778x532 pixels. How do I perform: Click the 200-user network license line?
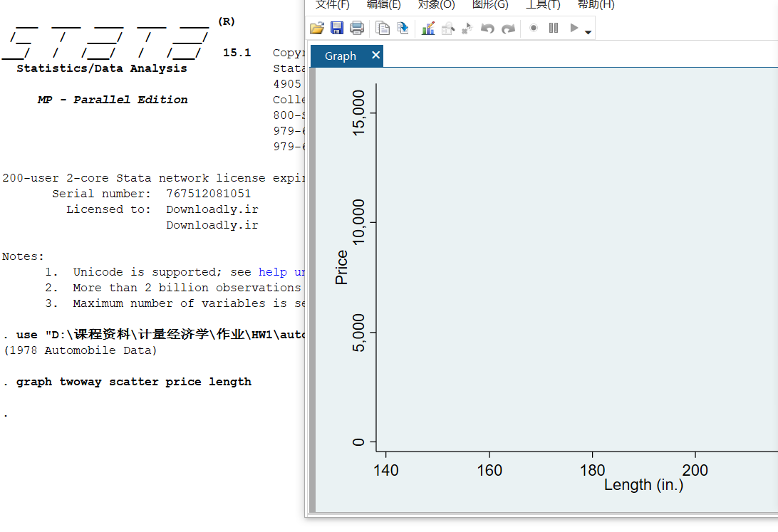pyautogui.click(x=154, y=178)
